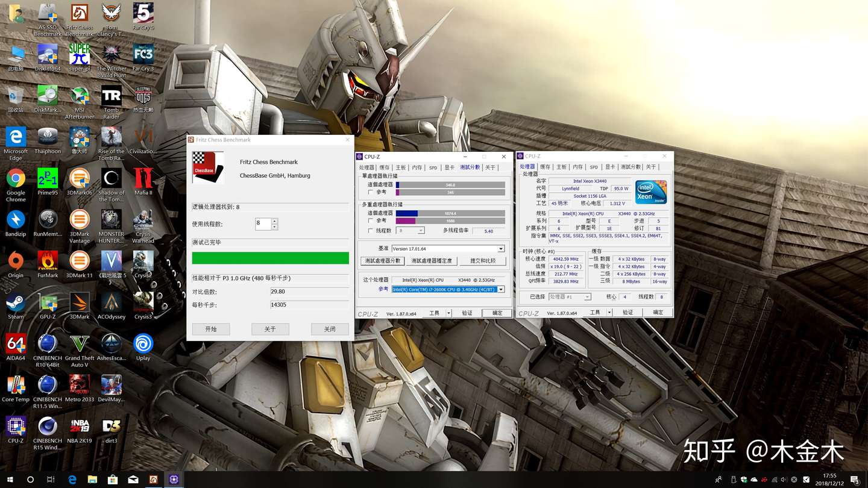Click the thread count input field showing 8
Image resolution: width=868 pixels, height=488 pixels.
[263, 224]
